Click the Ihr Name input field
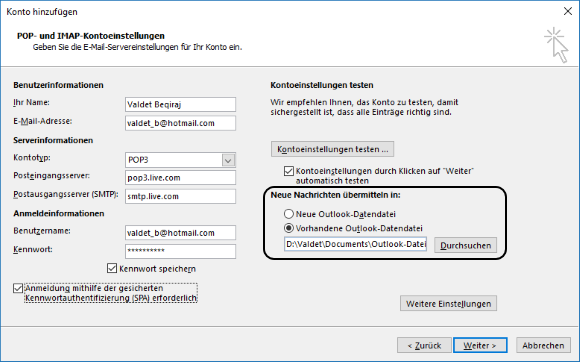The height and width of the screenshot is (362, 580). tap(180, 104)
